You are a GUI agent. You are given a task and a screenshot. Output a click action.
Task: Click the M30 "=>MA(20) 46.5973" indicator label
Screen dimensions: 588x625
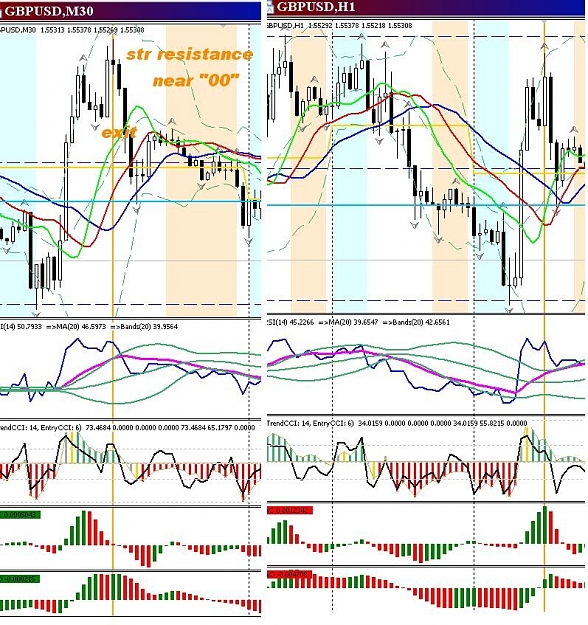point(76,327)
